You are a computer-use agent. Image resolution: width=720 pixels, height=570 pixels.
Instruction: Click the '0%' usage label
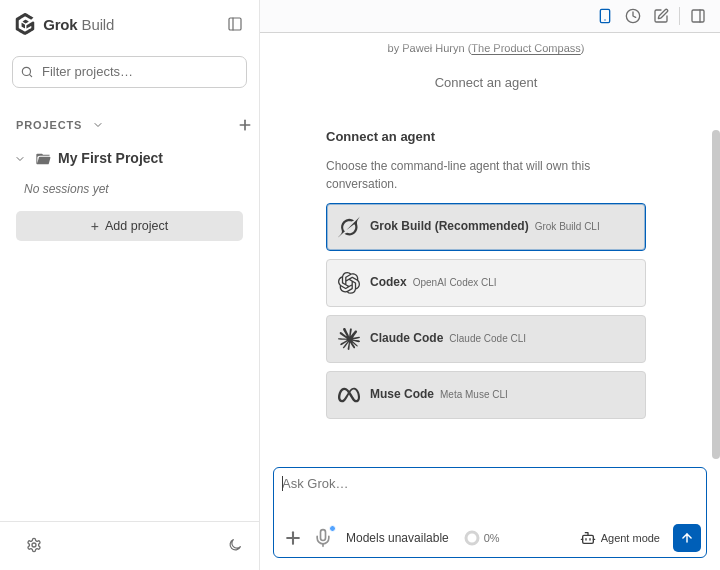pos(491,538)
